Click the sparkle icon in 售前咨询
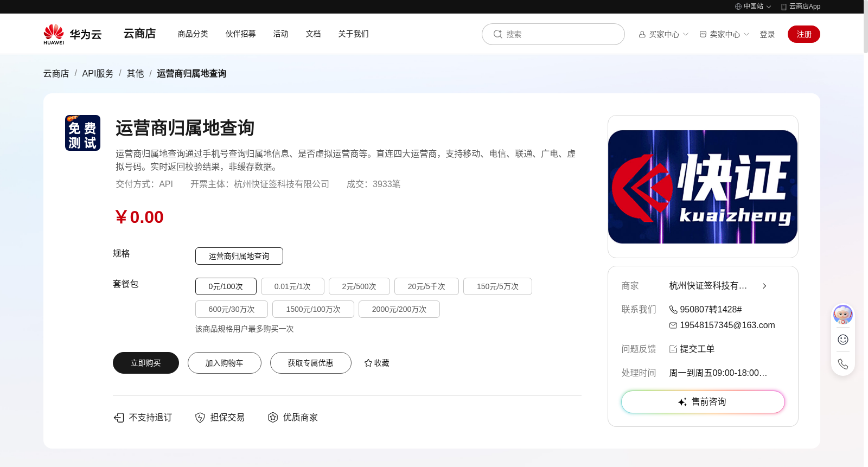Image resolution: width=868 pixels, height=467 pixels. pyautogui.click(x=683, y=402)
